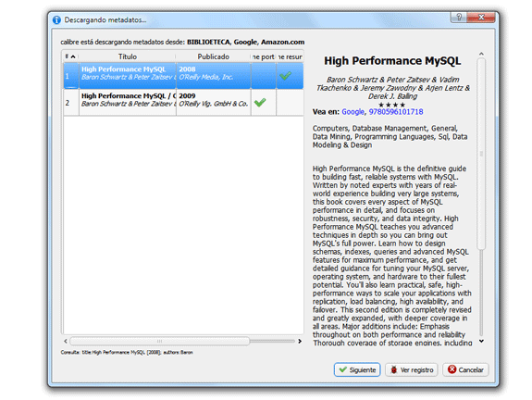Click the help question mark button
532x400 pixels.
click(x=459, y=17)
